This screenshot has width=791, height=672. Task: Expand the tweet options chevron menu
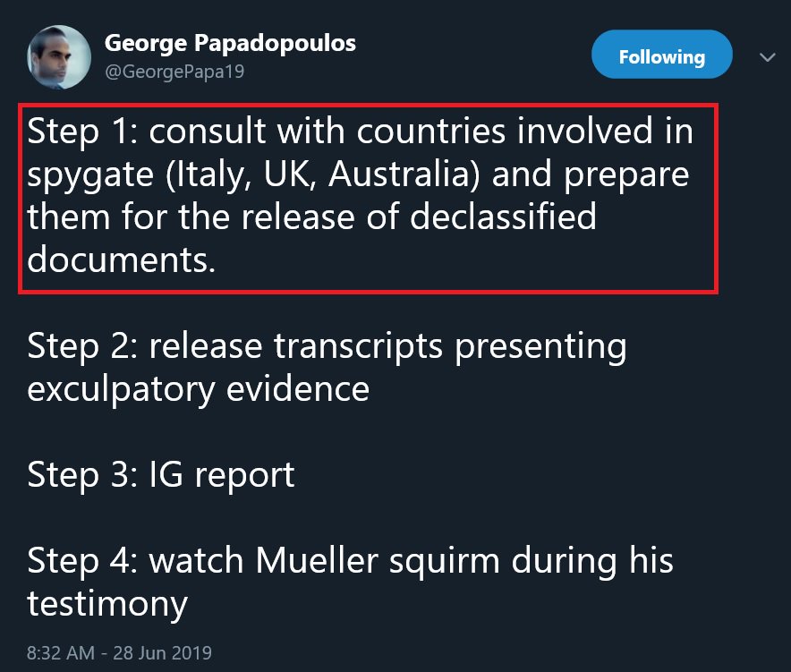coord(767,57)
